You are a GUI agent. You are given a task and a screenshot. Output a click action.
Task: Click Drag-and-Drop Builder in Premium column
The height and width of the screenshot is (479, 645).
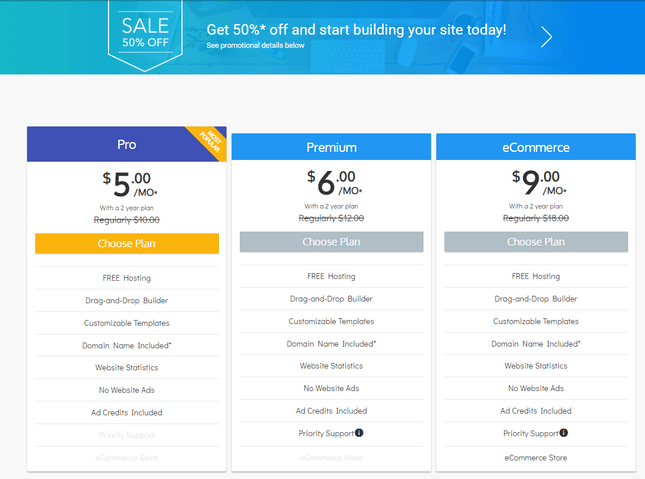click(x=332, y=299)
